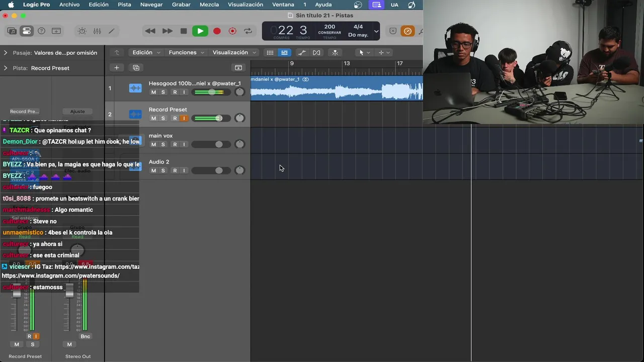Switch to list view icon in tracks toolbar
Screen dimensions: 644x362
[284, 53]
